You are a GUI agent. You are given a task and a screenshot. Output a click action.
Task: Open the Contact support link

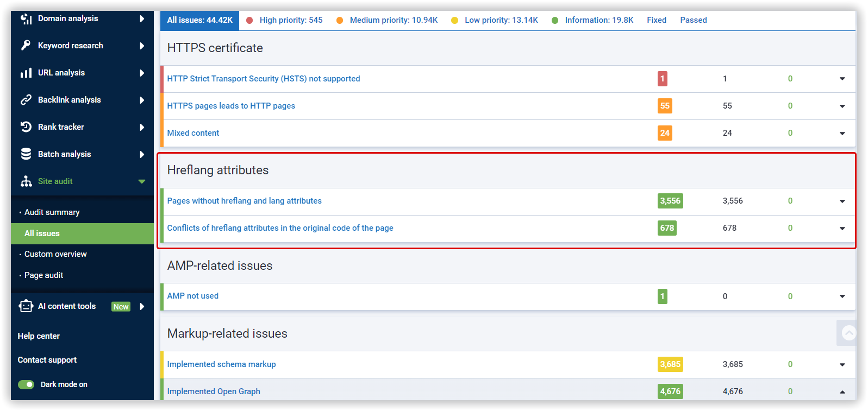[x=47, y=360]
